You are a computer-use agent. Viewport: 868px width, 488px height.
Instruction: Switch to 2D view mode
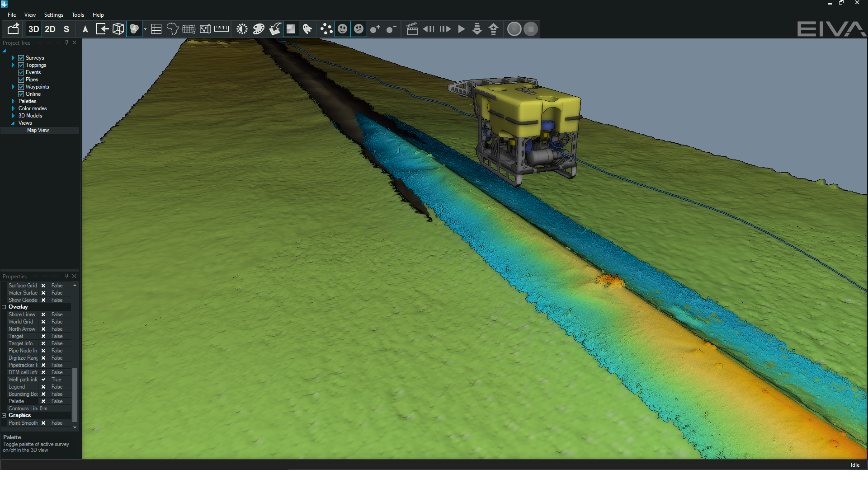click(50, 29)
